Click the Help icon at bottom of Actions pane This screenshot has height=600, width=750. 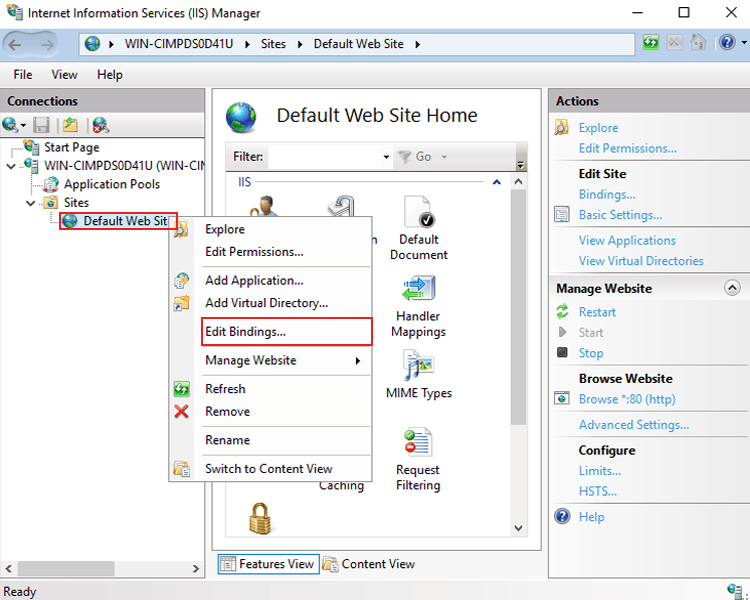pyautogui.click(x=562, y=516)
